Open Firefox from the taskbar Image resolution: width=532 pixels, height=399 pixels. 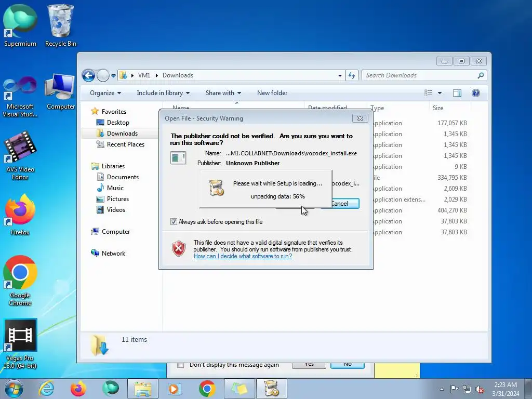78,389
